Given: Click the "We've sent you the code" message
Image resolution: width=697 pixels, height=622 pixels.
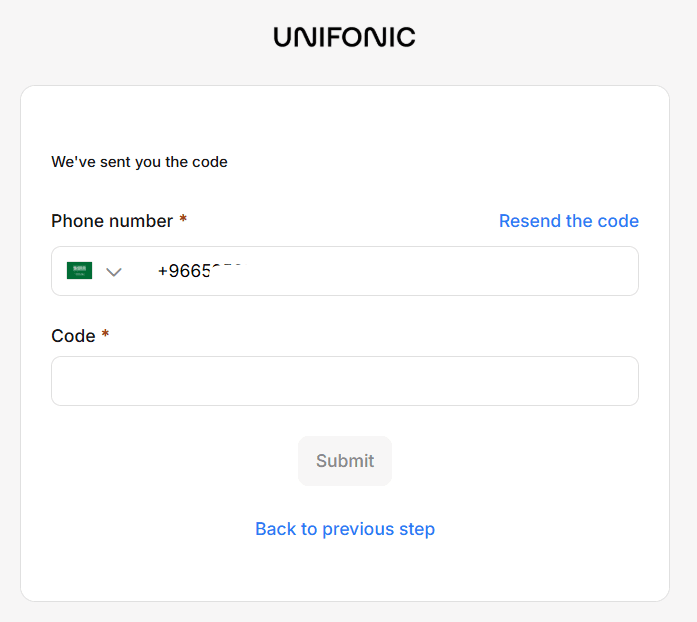Looking at the screenshot, I should pos(139,162).
